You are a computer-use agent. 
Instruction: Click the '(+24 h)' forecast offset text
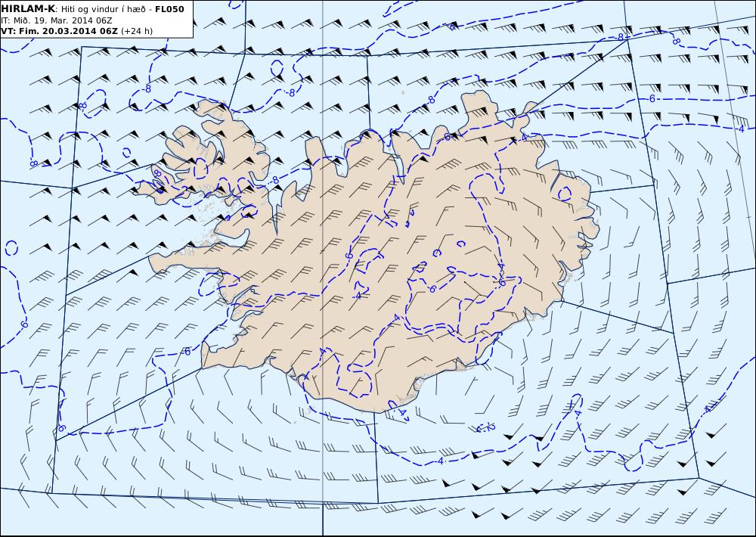point(136,31)
